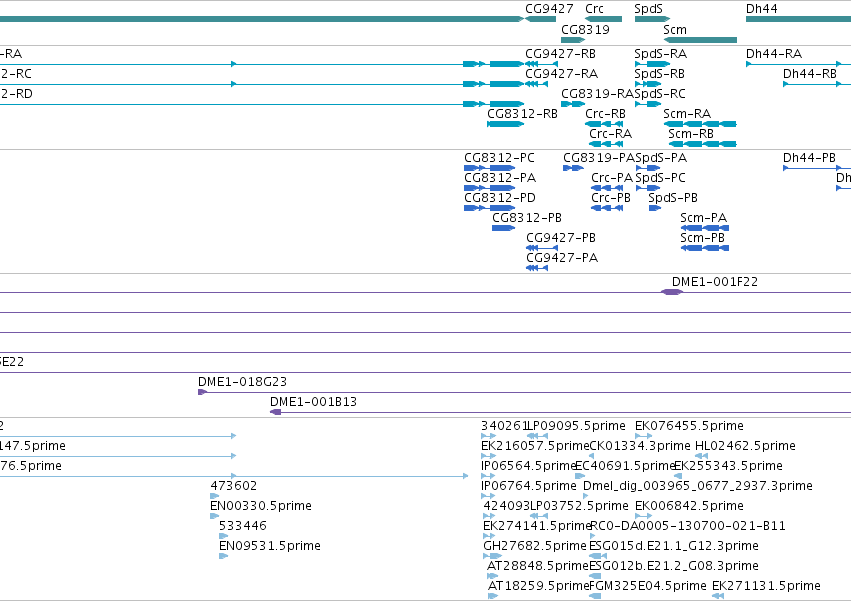Select EST EK216057.5prime
The width and height of the screenshot is (851, 601).
535,446
